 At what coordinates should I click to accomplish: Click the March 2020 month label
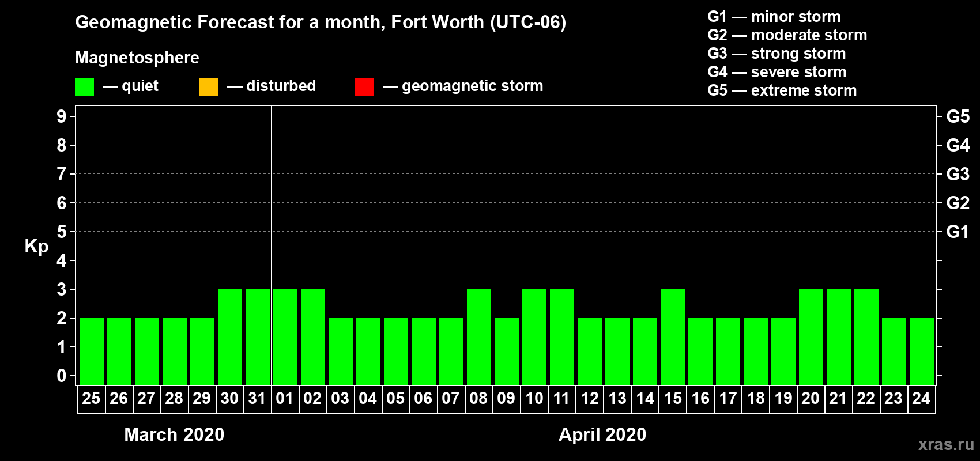click(x=174, y=434)
